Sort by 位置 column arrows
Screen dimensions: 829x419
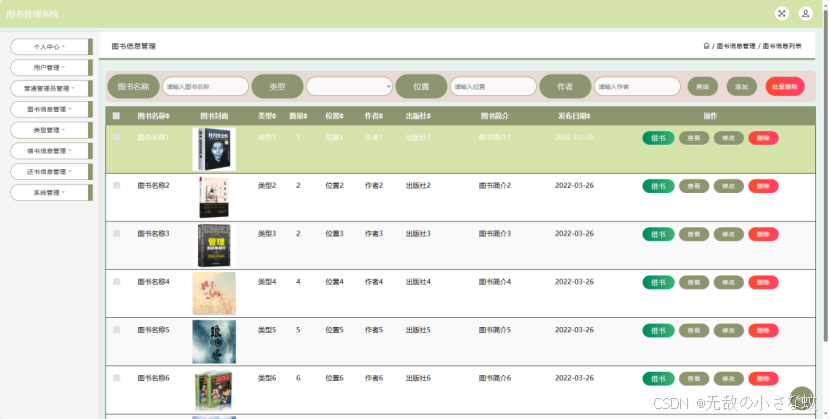341,116
